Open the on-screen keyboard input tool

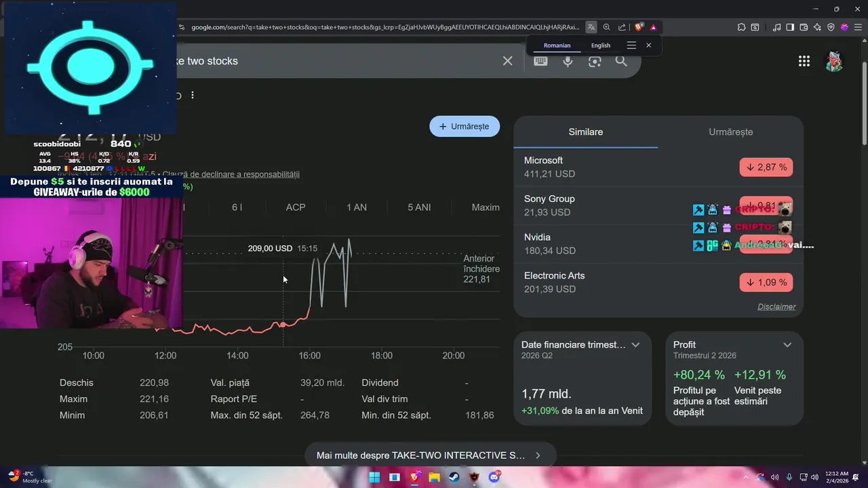[540, 61]
